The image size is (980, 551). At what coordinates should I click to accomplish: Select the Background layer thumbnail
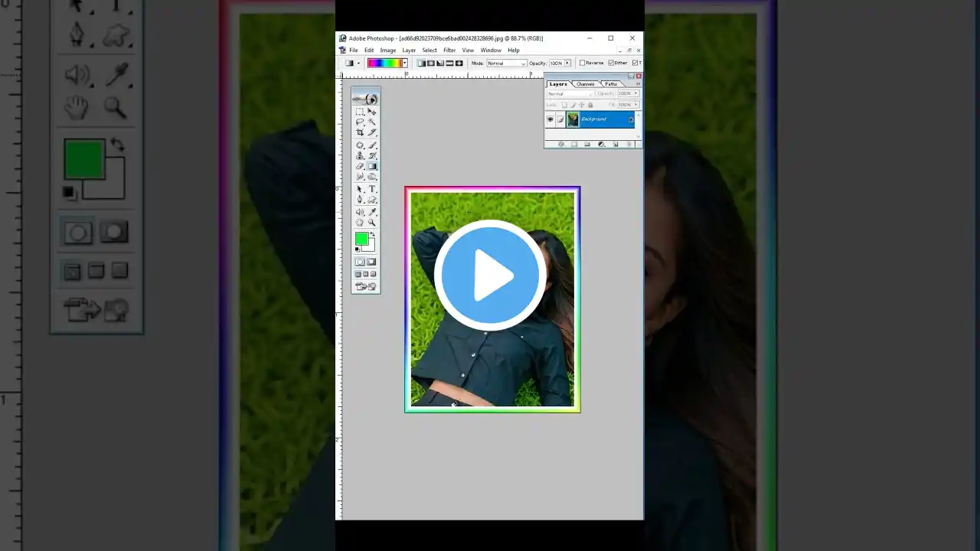click(573, 119)
